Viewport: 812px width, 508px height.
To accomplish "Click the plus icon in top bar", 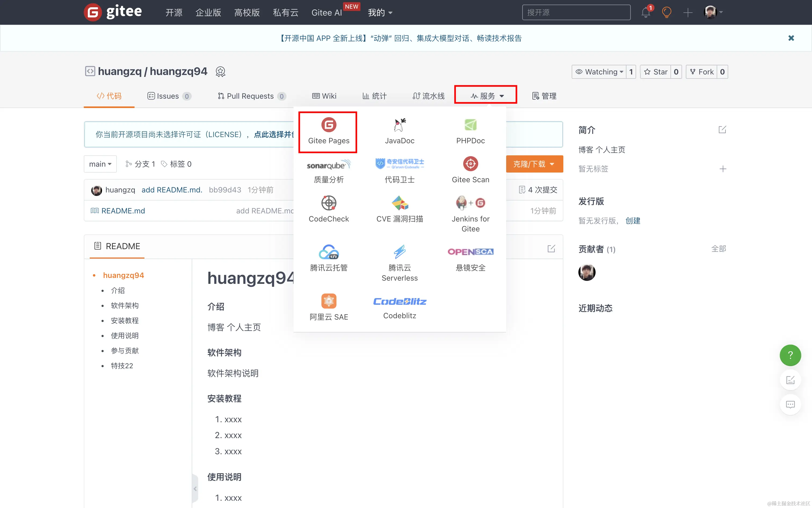I will click(687, 12).
